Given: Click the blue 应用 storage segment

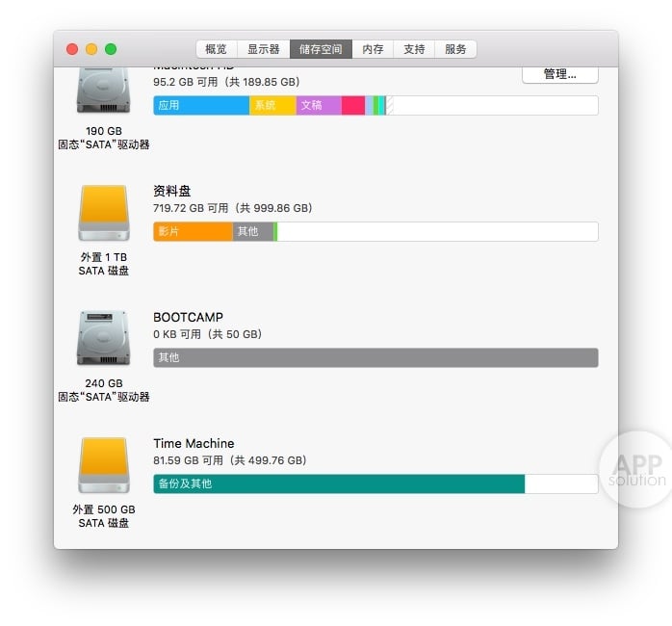Looking at the screenshot, I should coord(201,106).
